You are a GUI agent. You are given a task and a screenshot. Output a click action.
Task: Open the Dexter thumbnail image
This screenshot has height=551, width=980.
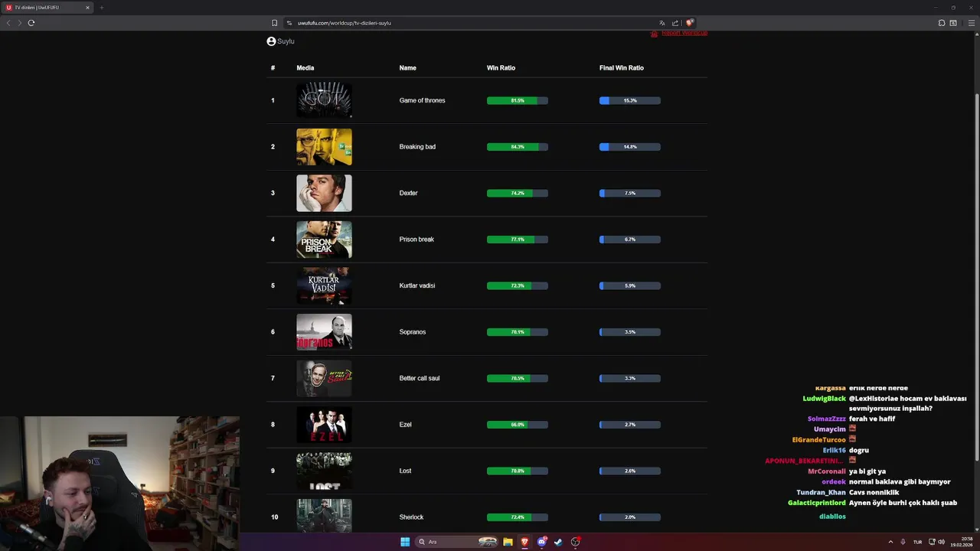[x=325, y=193]
